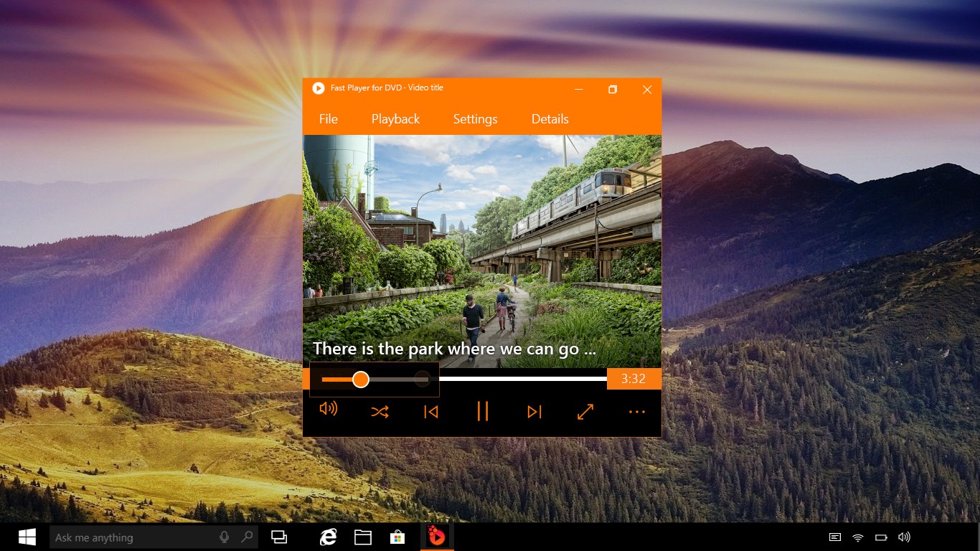Open the File menu

coord(328,119)
